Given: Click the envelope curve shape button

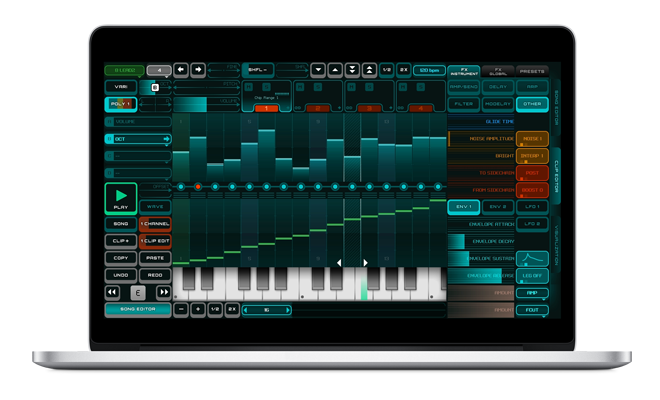Looking at the screenshot, I should 532,258.
